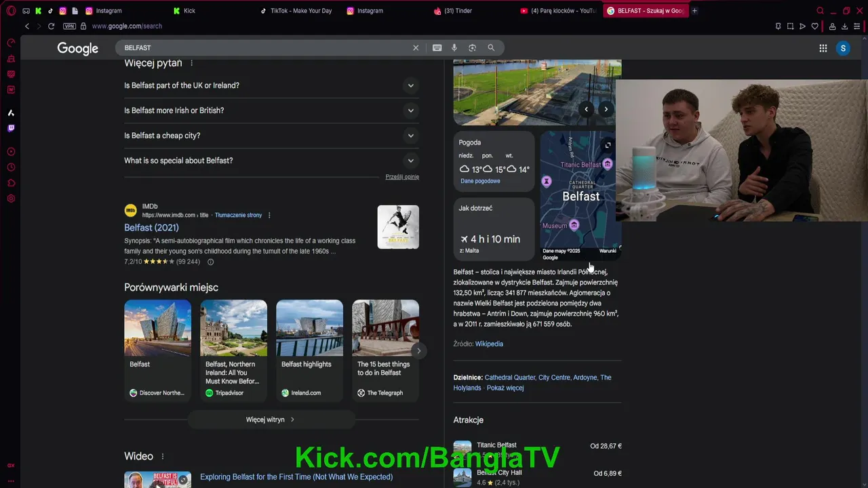Open the Cathedral Quarter district link
The width and height of the screenshot is (868, 488).
[x=510, y=378]
